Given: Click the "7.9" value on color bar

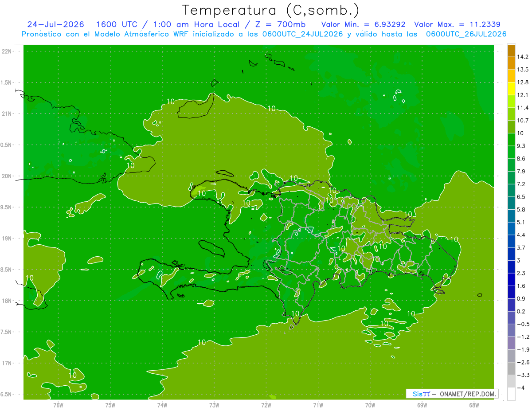Looking at the screenshot, I should [521, 171].
